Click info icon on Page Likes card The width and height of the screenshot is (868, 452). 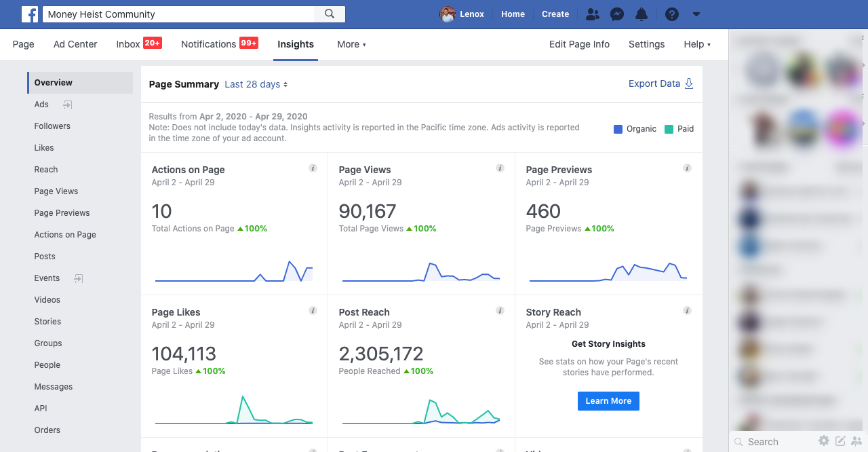(x=313, y=311)
